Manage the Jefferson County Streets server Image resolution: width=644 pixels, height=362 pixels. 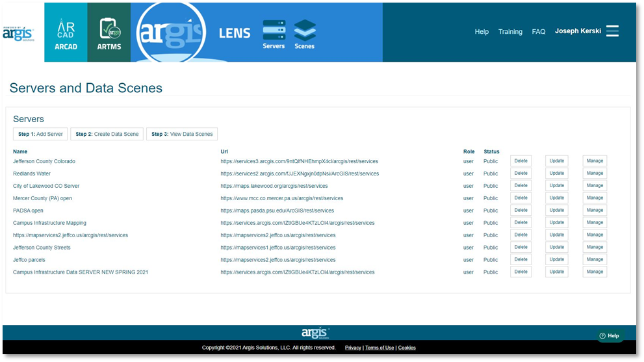pyautogui.click(x=595, y=248)
